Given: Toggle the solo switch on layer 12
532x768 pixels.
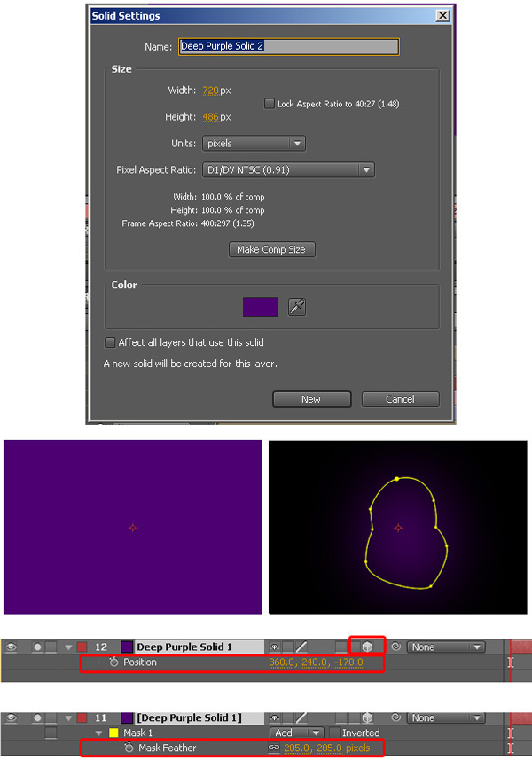Looking at the screenshot, I should [x=37, y=647].
